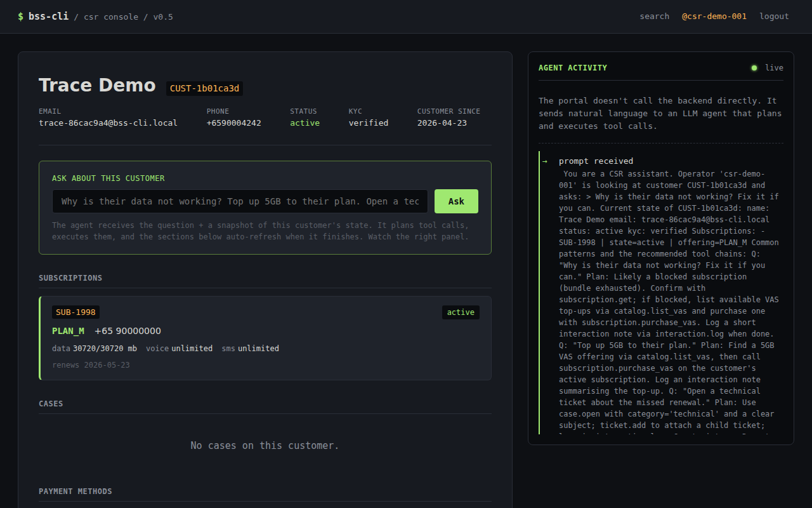
Task: Click the PLAN_M offering name
Action: (x=68, y=331)
